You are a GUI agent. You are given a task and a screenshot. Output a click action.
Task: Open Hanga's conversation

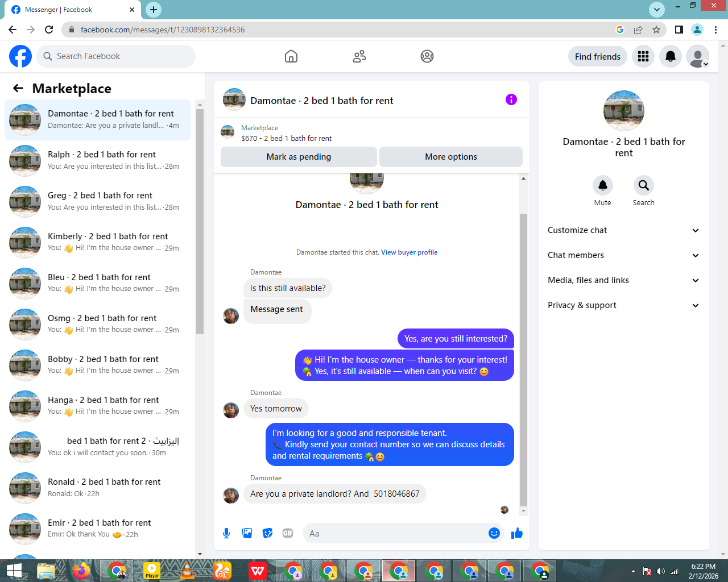(x=98, y=406)
